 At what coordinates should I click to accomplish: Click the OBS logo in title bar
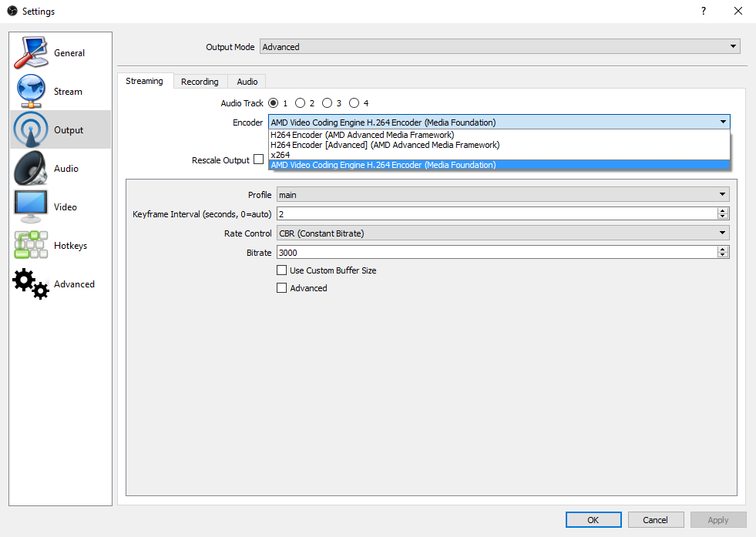(12, 11)
